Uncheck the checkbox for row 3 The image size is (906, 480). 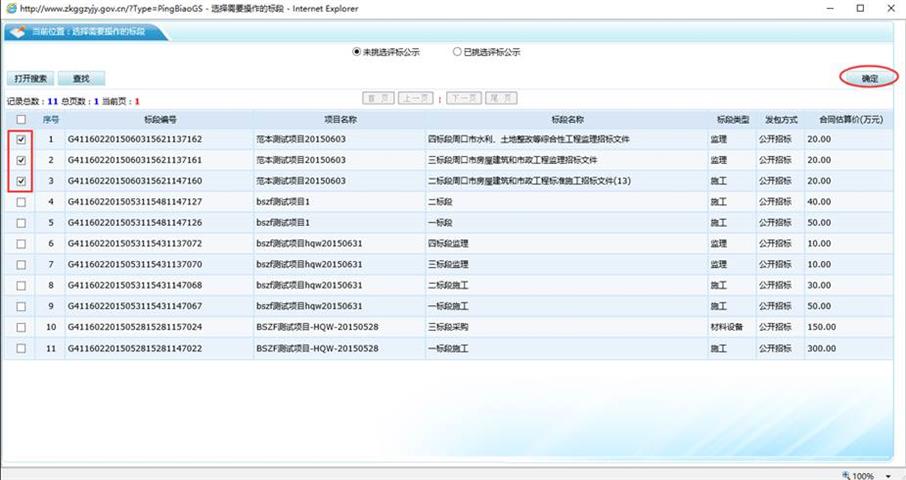(x=21, y=181)
